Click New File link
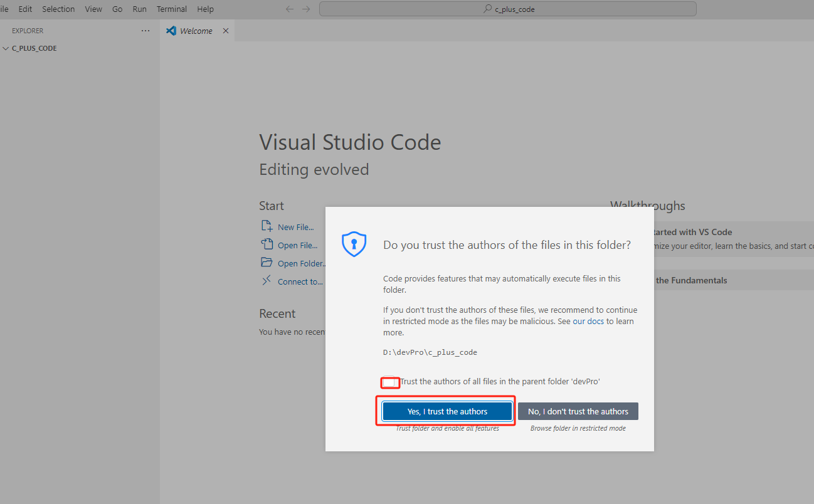 pos(296,227)
